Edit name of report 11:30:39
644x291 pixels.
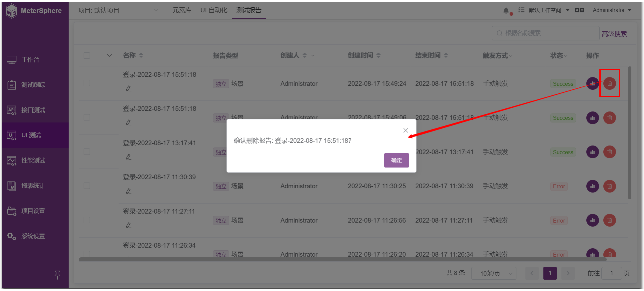click(x=129, y=191)
